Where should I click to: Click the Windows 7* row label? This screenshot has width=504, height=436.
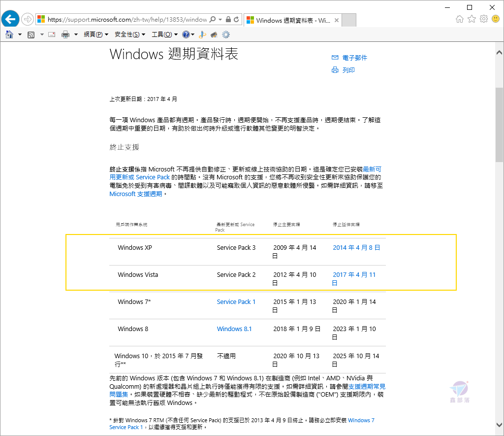click(x=134, y=302)
